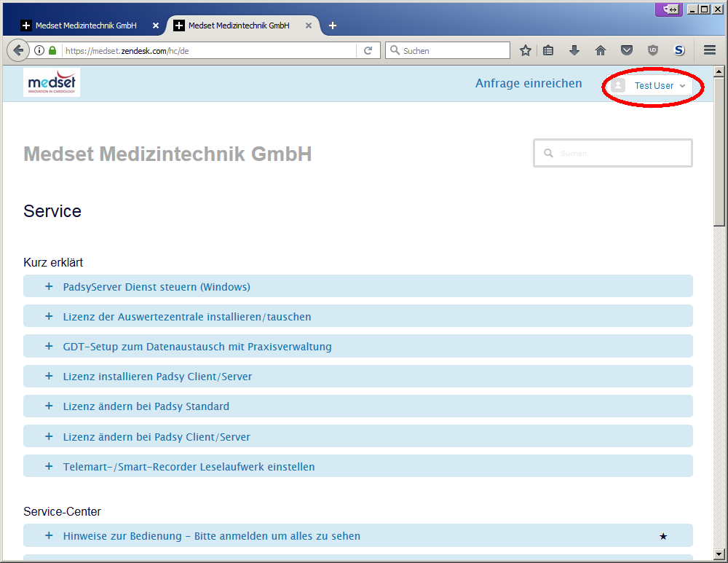Click the browser back arrow button
Screen dimensions: 728x563
(17, 50)
